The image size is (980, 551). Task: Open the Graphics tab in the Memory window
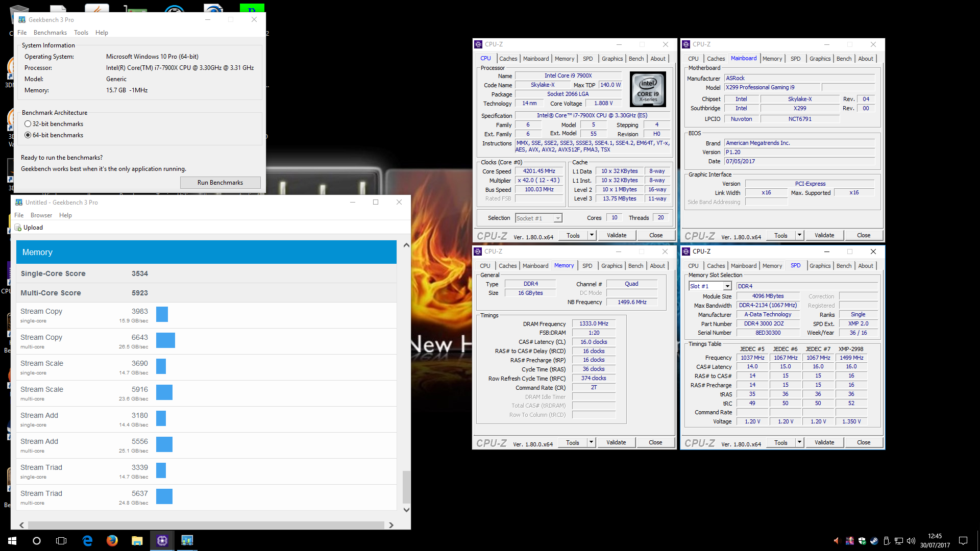coord(611,266)
